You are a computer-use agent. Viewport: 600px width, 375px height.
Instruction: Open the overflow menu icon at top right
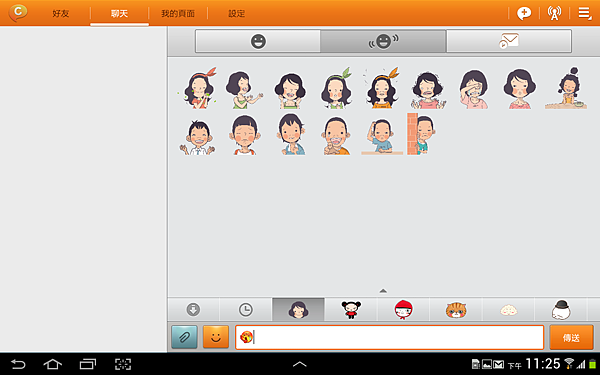point(584,13)
